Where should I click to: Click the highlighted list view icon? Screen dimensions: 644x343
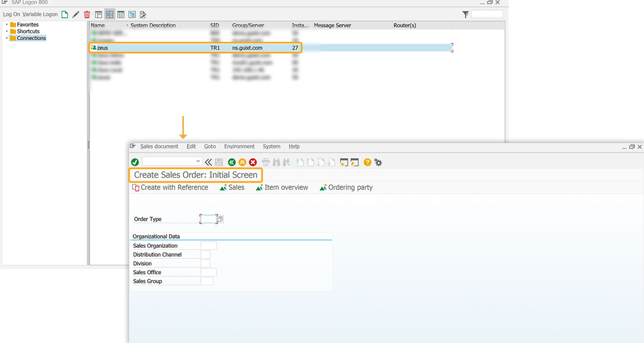[109, 14]
